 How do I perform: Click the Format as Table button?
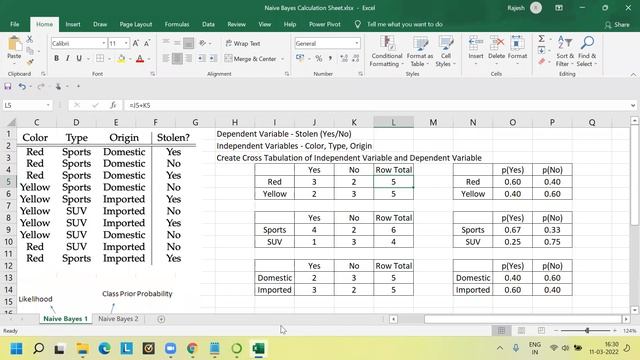pyautogui.click(x=420, y=51)
